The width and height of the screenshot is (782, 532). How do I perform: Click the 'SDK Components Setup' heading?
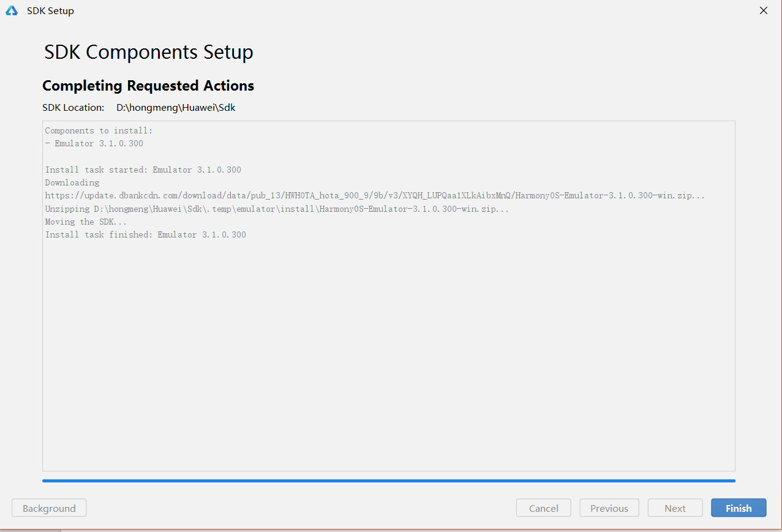(x=149, y=52)
